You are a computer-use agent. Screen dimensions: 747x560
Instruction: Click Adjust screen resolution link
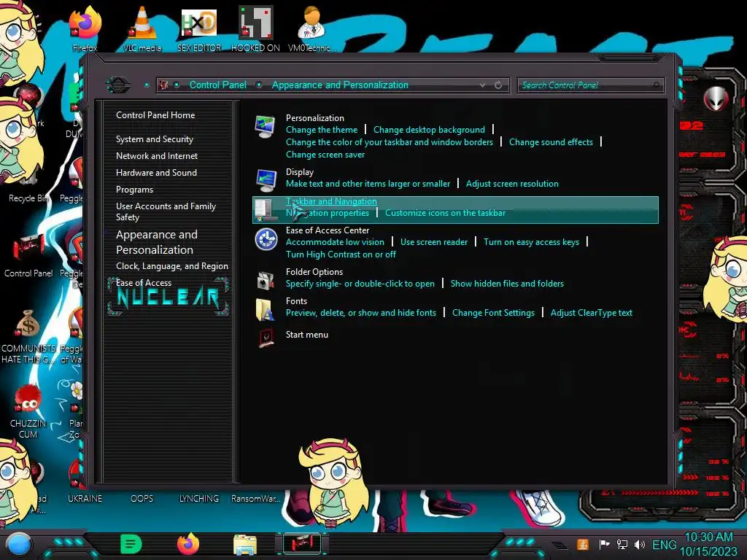[x=512, y=183]
